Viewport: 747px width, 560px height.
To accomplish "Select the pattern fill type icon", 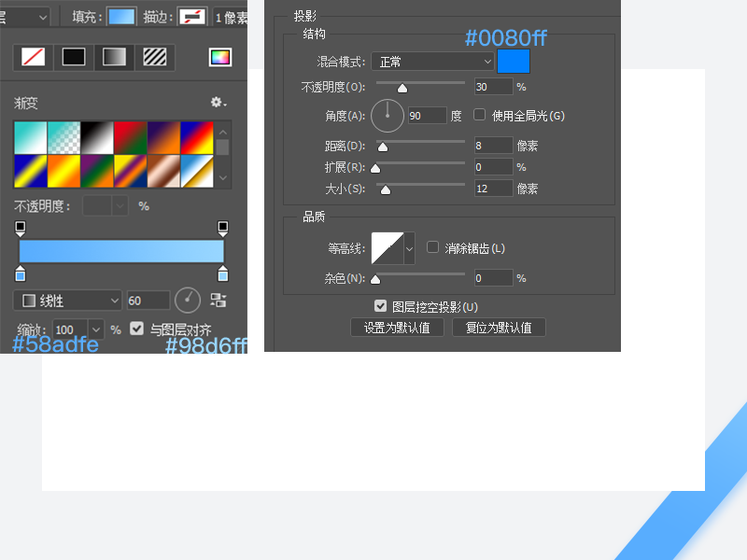I will [155, 57].
